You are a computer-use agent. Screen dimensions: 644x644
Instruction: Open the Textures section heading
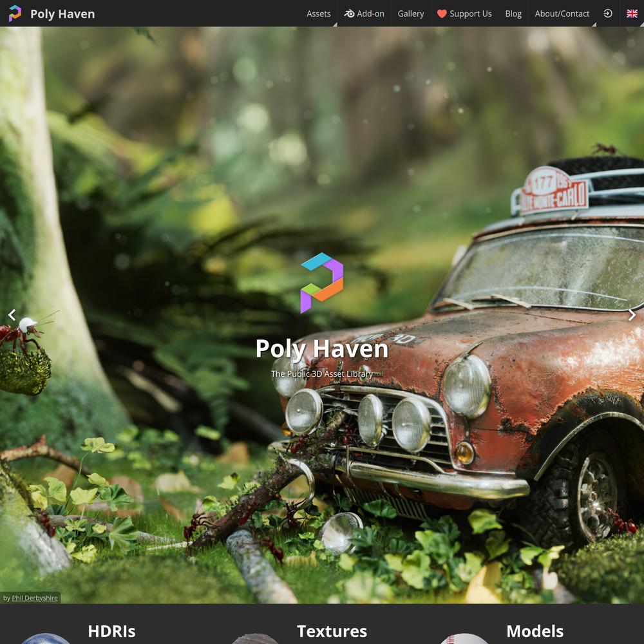(x=332, y=631)
